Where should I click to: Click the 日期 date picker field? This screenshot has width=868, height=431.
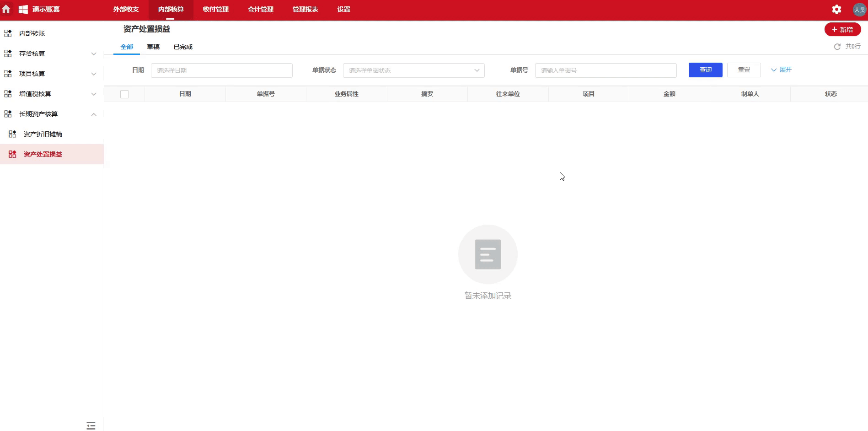pyautogui.click(x=221, y=70)
